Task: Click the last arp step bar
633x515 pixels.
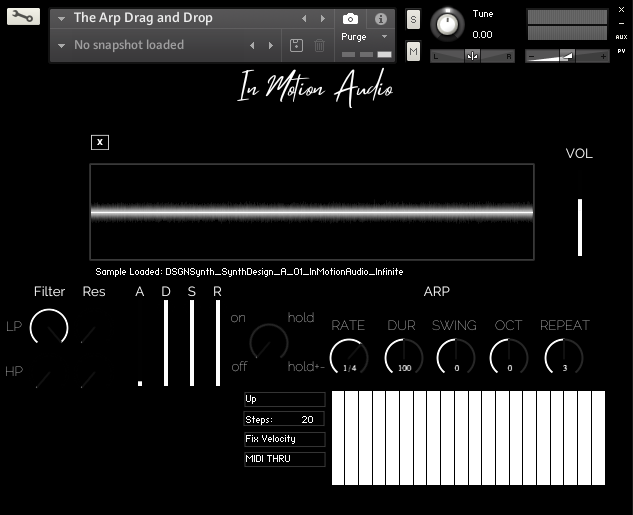Action: (x=599, y=438)
